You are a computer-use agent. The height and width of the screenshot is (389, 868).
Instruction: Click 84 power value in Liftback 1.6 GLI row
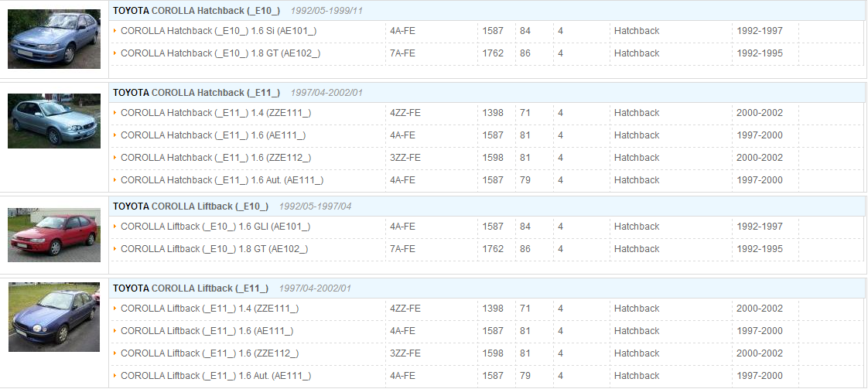tap(525, 227)
